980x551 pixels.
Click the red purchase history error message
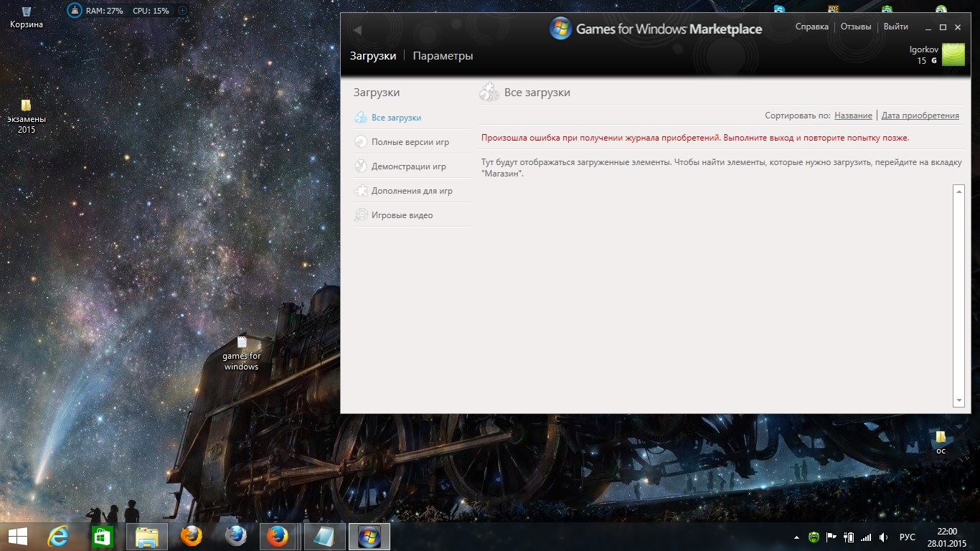coord(695,138)
